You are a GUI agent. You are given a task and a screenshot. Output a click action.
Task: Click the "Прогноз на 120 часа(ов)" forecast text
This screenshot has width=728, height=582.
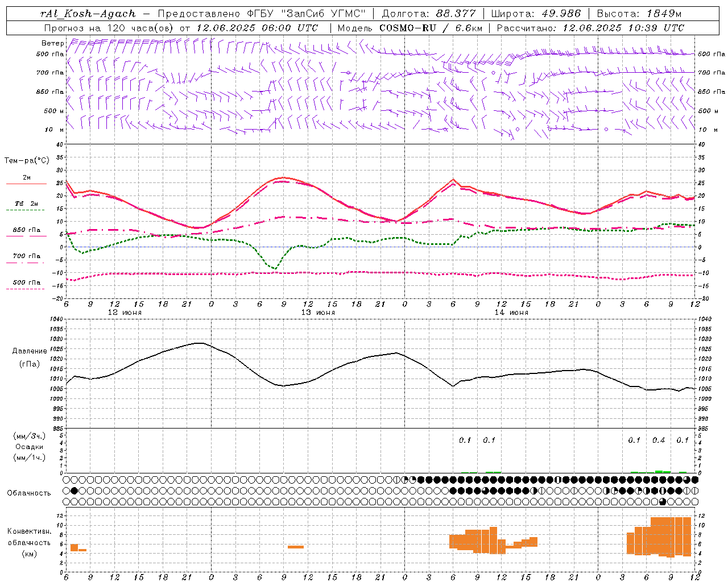click(109, 28)
